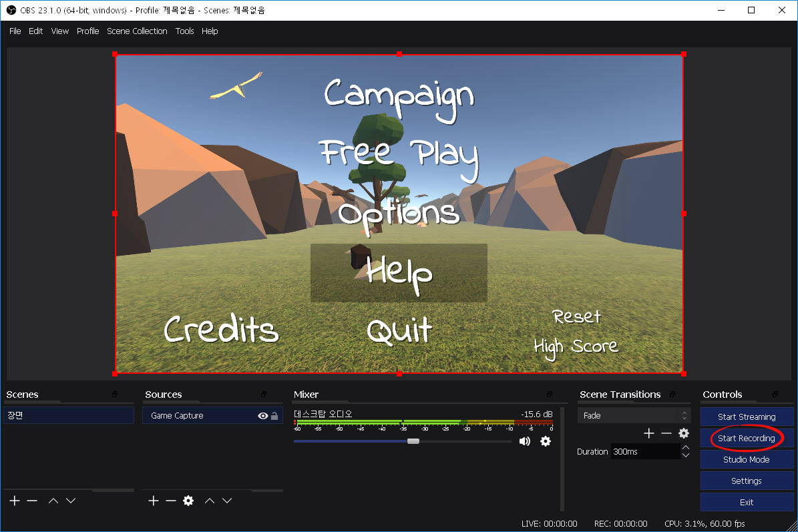
Task: Open source properties via the gear icon
Action: 188,501
